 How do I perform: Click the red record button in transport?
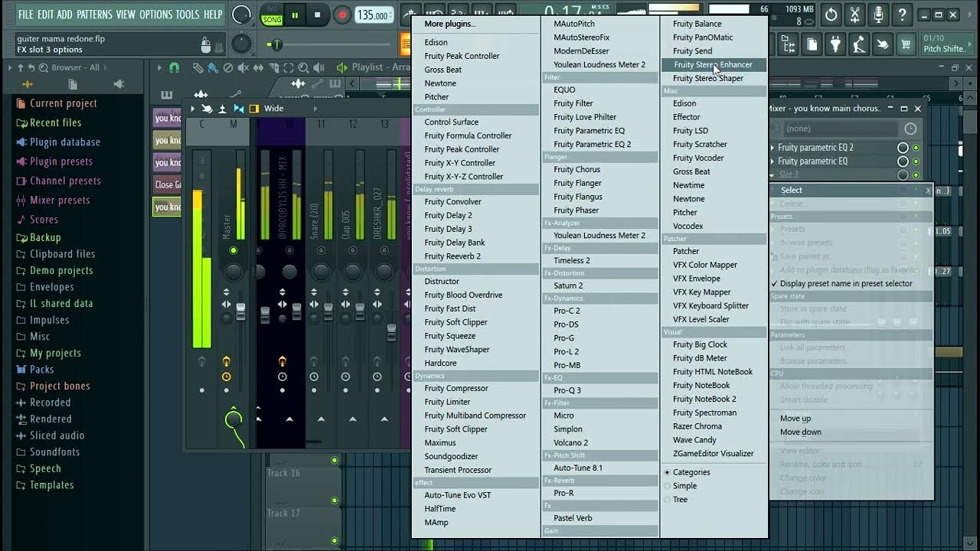[x=343, y=15]
